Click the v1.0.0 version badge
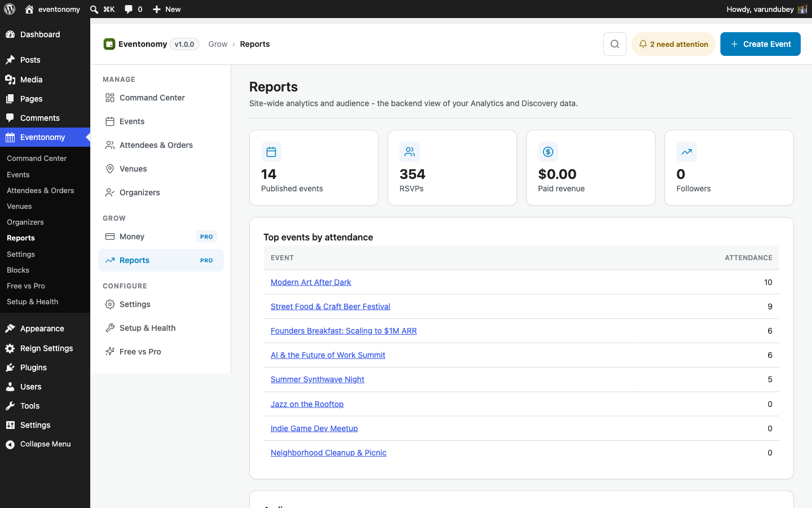812x508 pixels. tap(184, 44)
